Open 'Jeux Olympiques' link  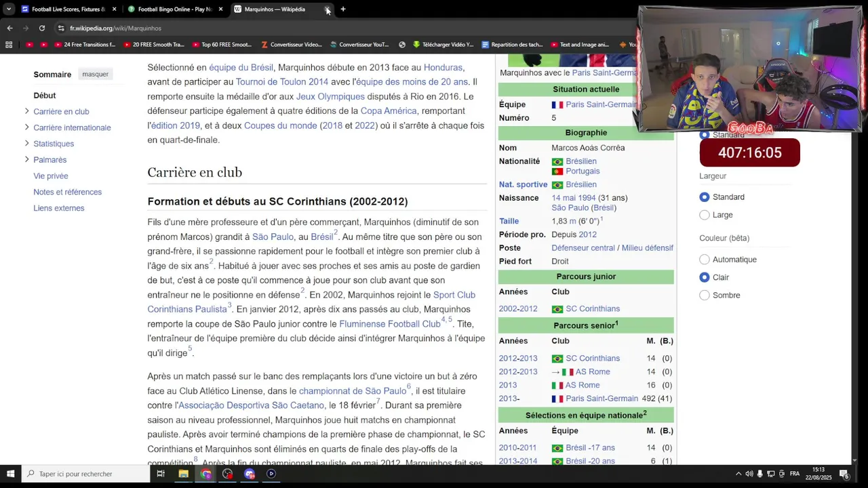coord(330,96)
